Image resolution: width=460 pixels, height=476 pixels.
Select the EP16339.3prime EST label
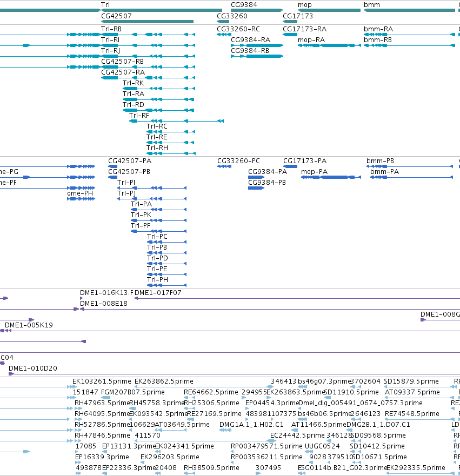point(102,457)
